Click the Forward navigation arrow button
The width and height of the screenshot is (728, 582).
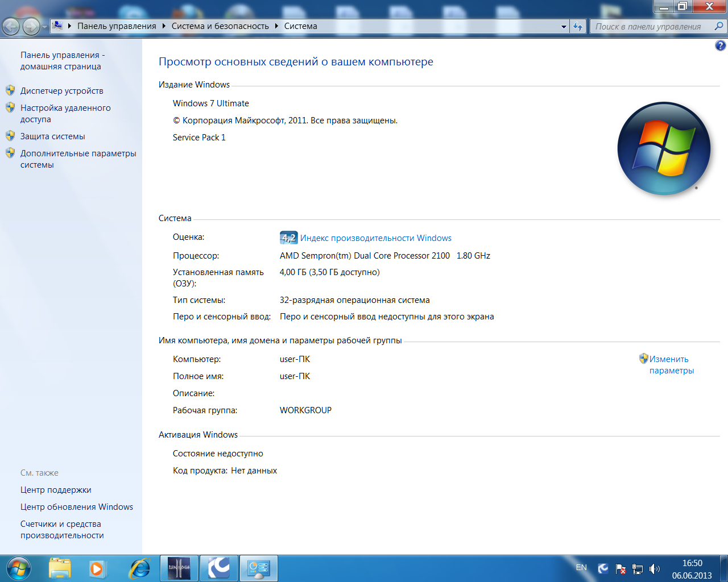pos(31,26)
